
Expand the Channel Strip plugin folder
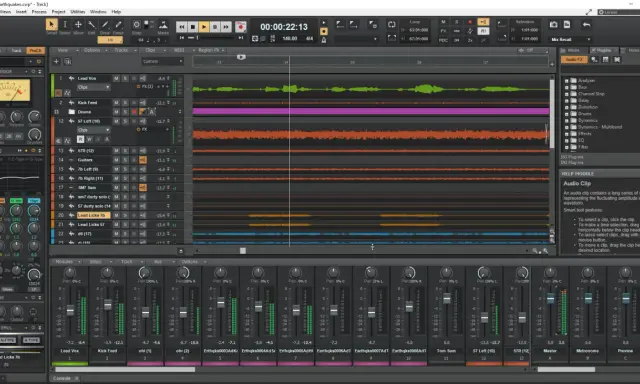[567, 94]
